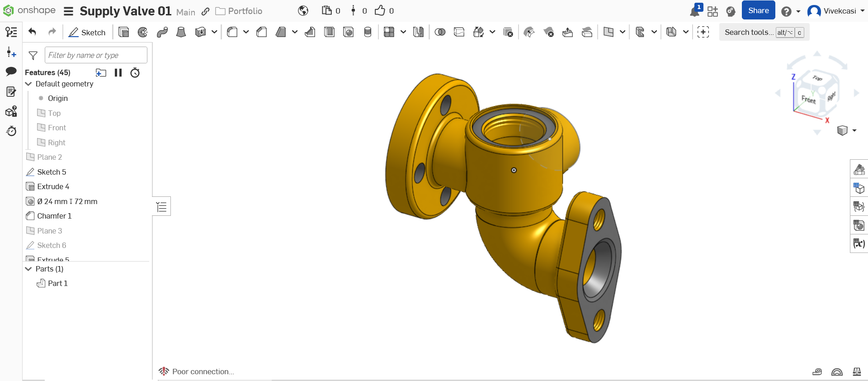The width and height of the screenshot is (868, 381).
Task: Select the Extrude tool in the toolbar
Action: 123,32
